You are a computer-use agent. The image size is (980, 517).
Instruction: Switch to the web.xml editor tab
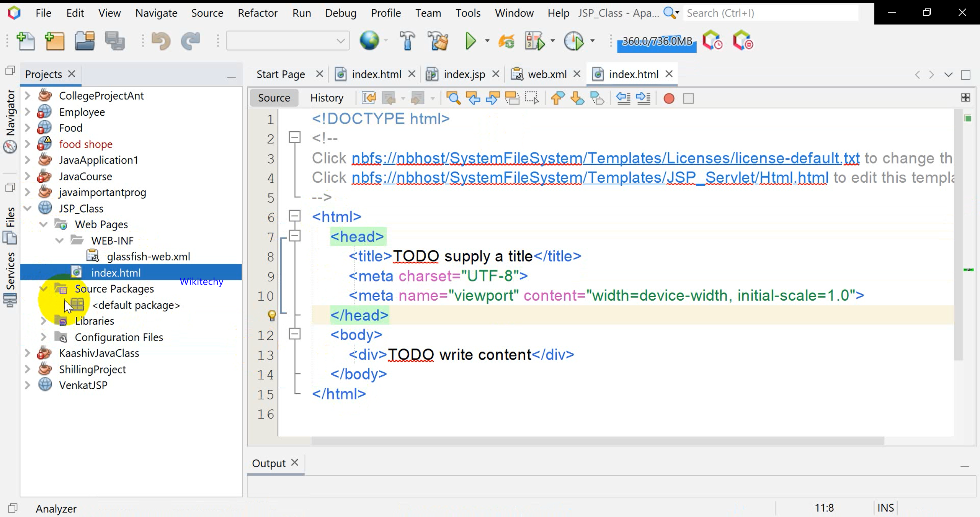click(547, 74)
